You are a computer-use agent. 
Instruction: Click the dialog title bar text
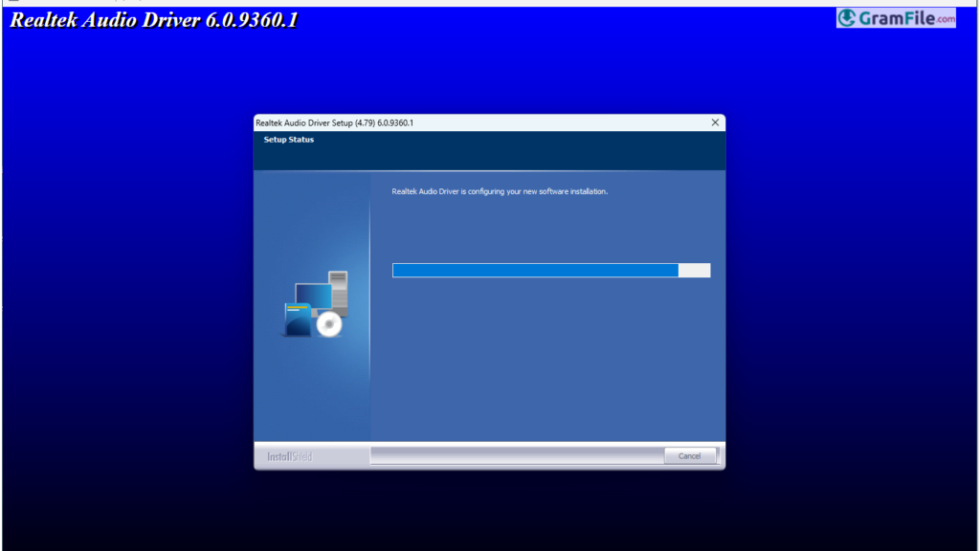[334, 122]
